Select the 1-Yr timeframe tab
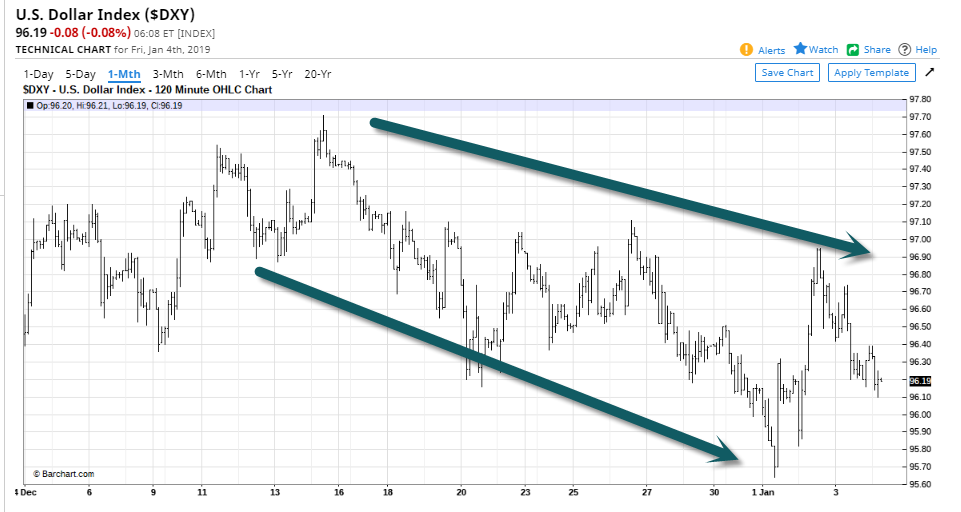Viewport: 961px width, 512px height. pyautogui.click(x=249, y=74)
